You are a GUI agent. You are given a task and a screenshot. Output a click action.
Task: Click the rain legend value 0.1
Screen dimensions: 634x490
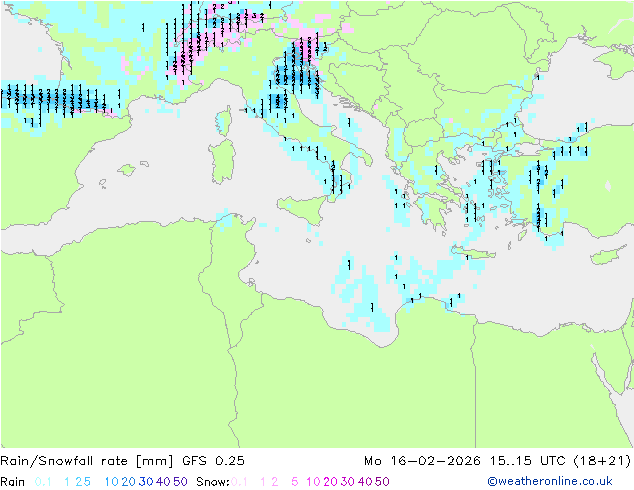(43, 482)
